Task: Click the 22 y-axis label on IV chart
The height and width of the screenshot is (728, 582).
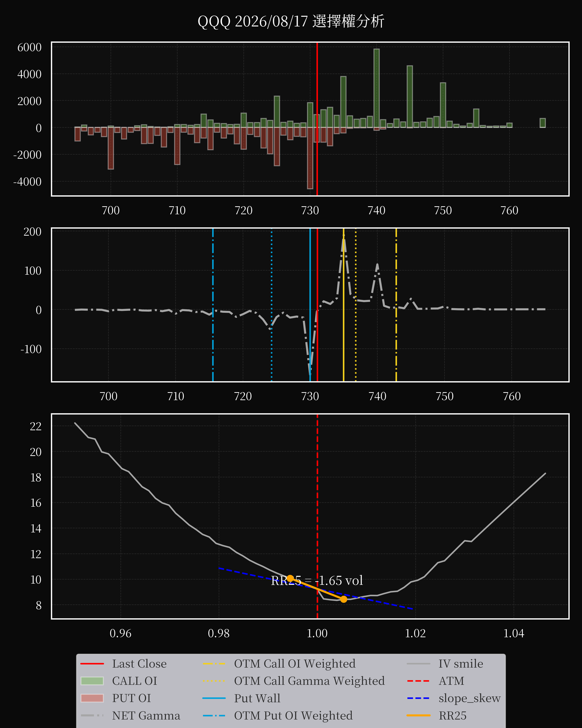Action: click(x=36, y=426)
